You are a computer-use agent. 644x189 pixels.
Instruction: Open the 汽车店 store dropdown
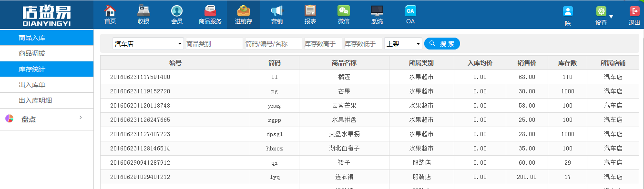[148, 44]
